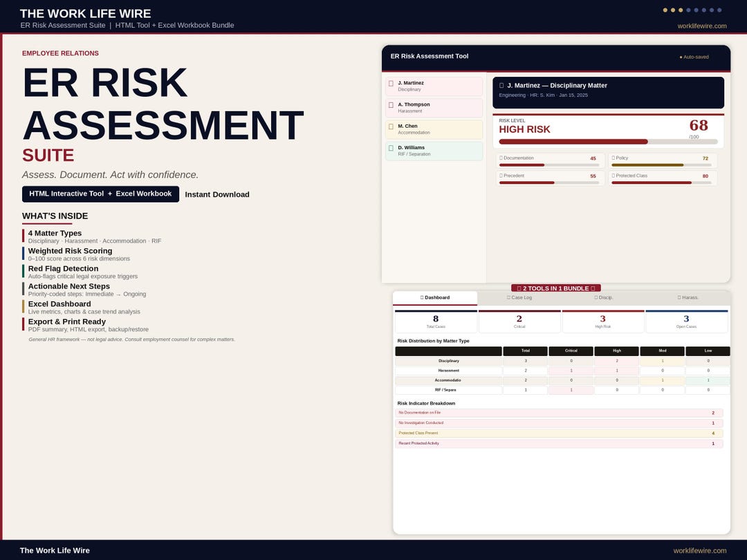Click the Documentation score icon
This screenshot has height=560, width=747.
[501, 158]
